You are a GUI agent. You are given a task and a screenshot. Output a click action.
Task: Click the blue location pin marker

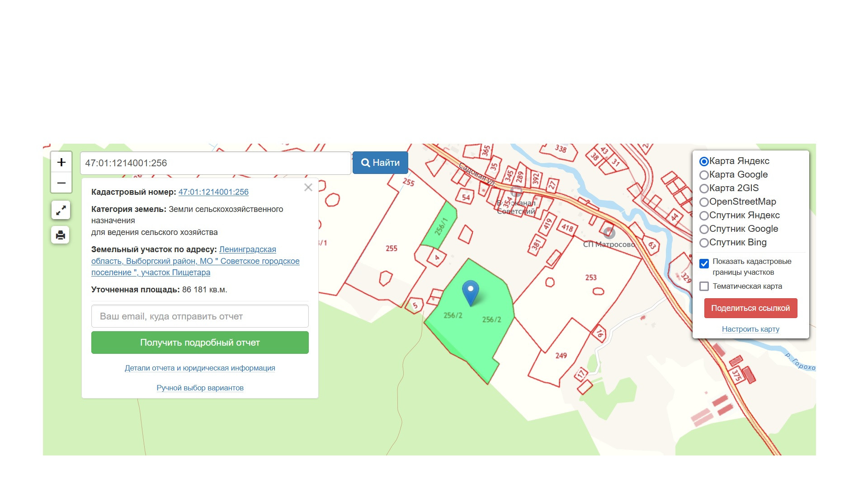pos(470,292)
